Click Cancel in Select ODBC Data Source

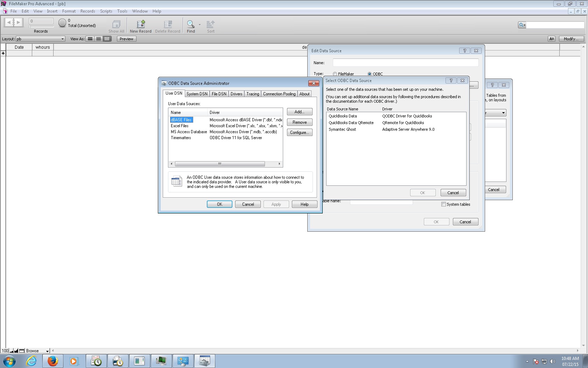[453, 193]
